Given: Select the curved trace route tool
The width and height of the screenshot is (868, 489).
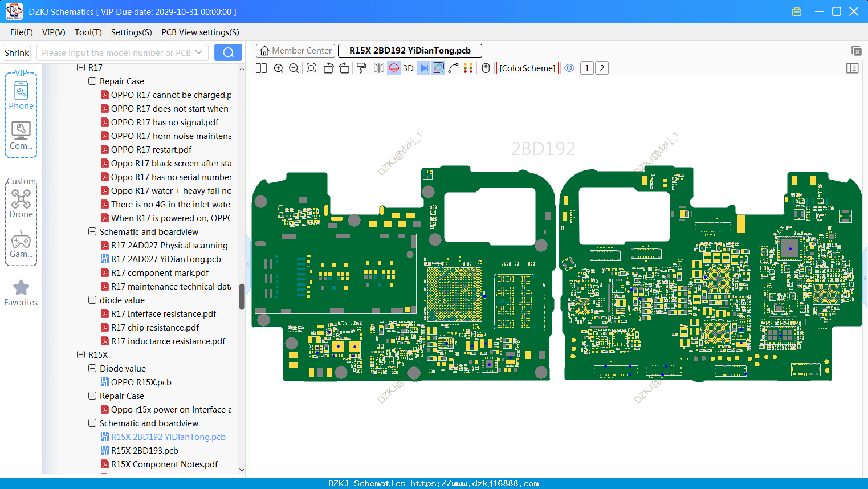Looking at the screenshot, I should [x=453, y=68].
